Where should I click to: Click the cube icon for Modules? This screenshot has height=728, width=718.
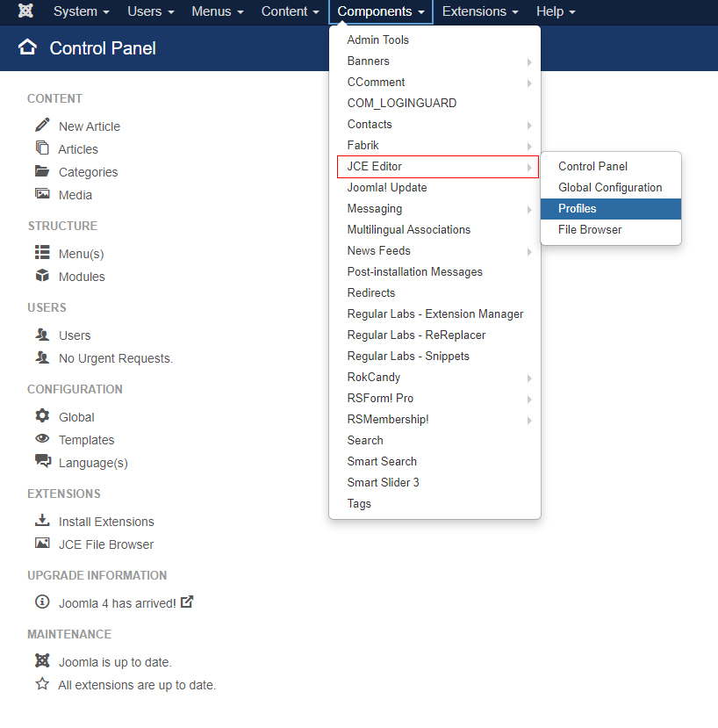point(42,276)
